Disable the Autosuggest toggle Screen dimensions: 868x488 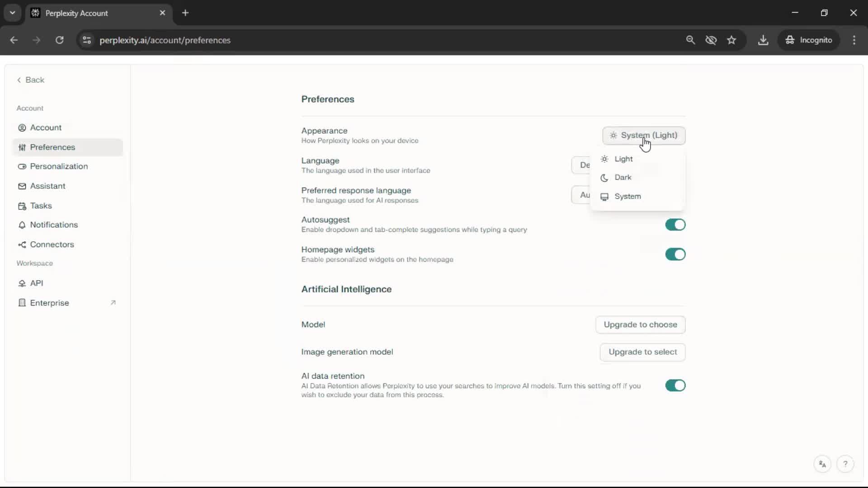coord(675,225)
